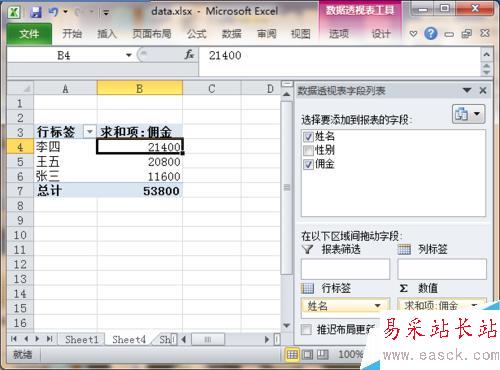Viewport: 500px width, 370px height.
Task: Select the 总计 label cell
Action: click(65, 191)
